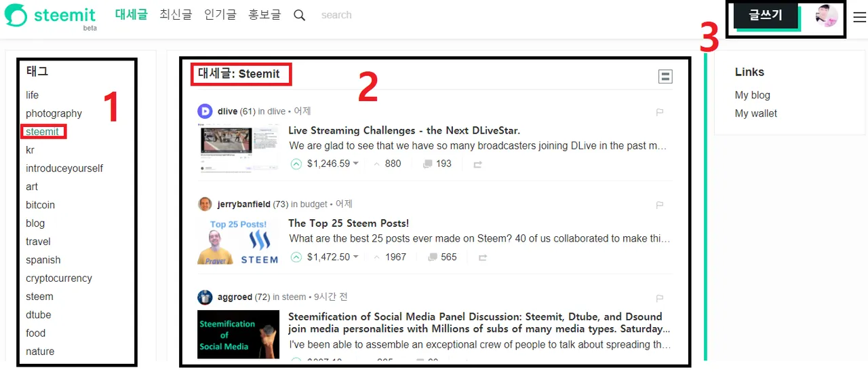
Task: Flag the dlive post
Action: pyautogui.click(x=660, y=113)
